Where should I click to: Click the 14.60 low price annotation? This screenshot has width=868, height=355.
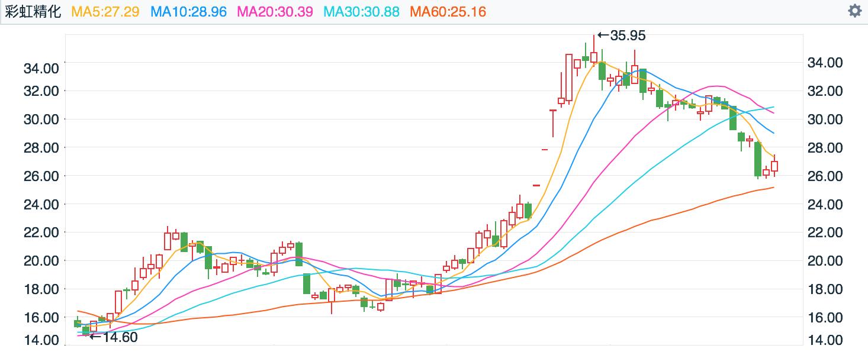[x=112, y=337]
